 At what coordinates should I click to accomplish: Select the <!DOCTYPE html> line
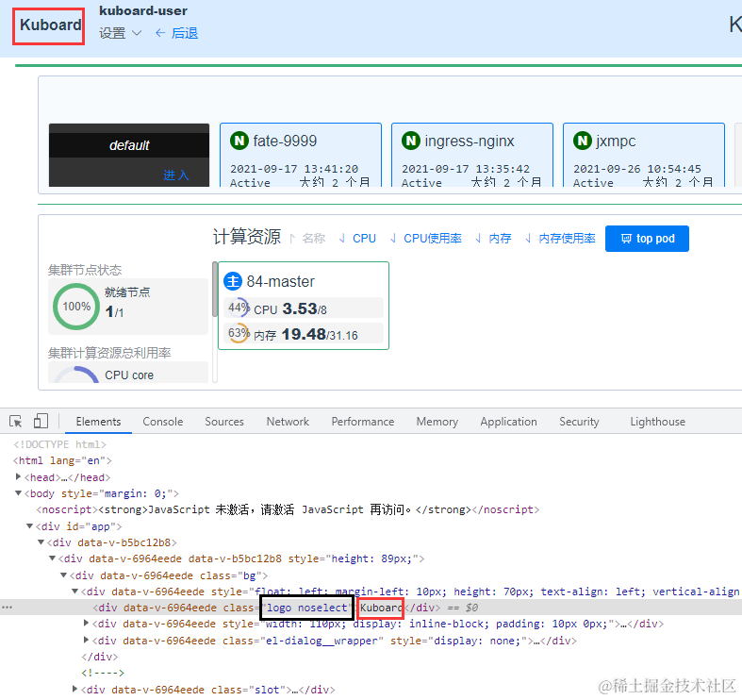[59, 444]
